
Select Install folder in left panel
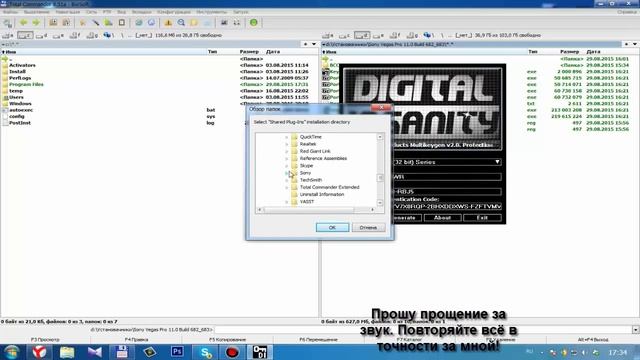[x=17, y=71]
